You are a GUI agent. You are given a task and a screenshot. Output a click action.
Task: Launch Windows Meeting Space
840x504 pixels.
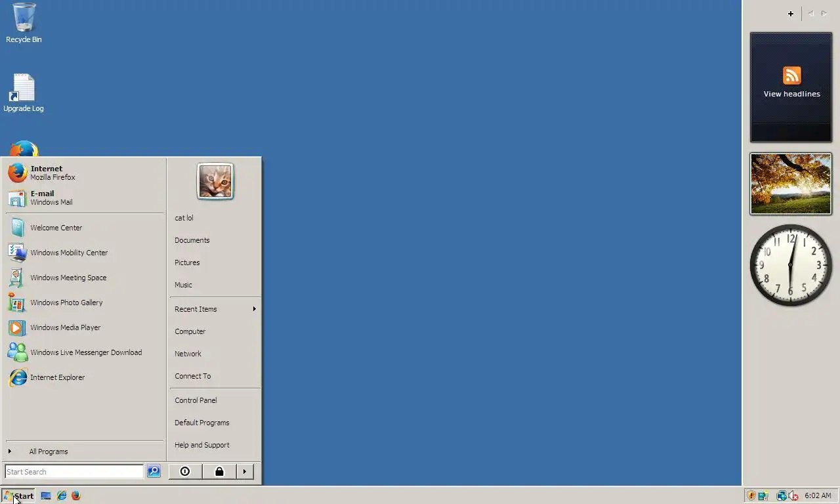84,278
